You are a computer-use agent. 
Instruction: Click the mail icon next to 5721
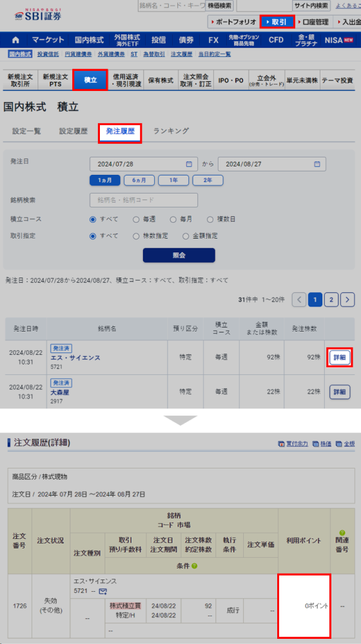pos(103,591)
